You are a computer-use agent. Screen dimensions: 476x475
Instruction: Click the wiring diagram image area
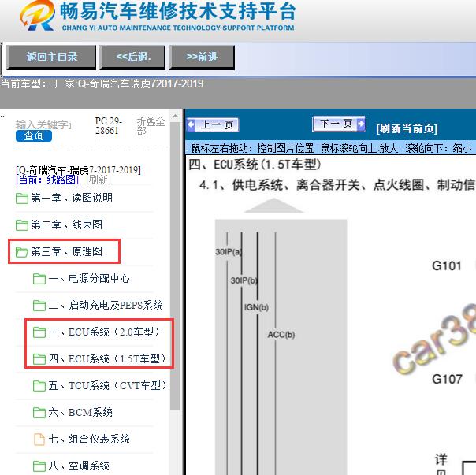coord(330,316)
